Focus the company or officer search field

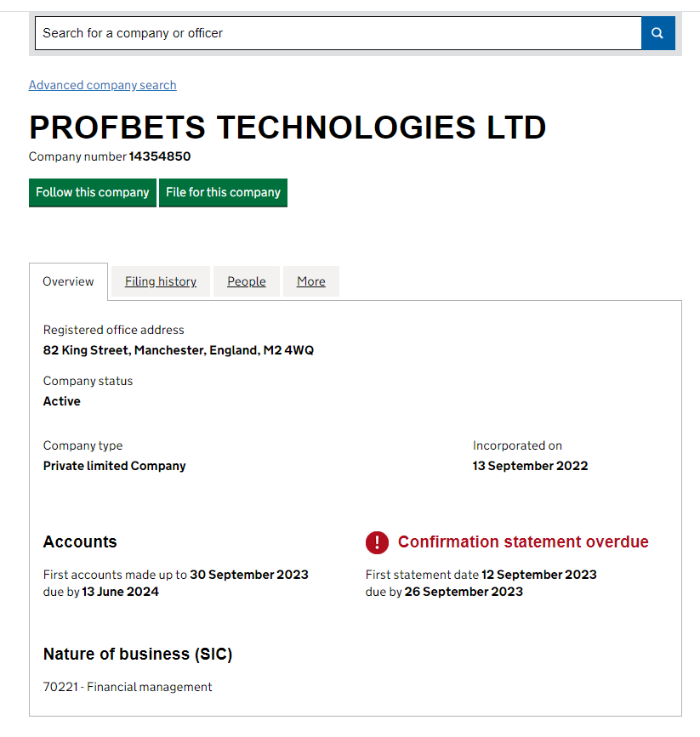pyautogui.click(x=338, y=33)
